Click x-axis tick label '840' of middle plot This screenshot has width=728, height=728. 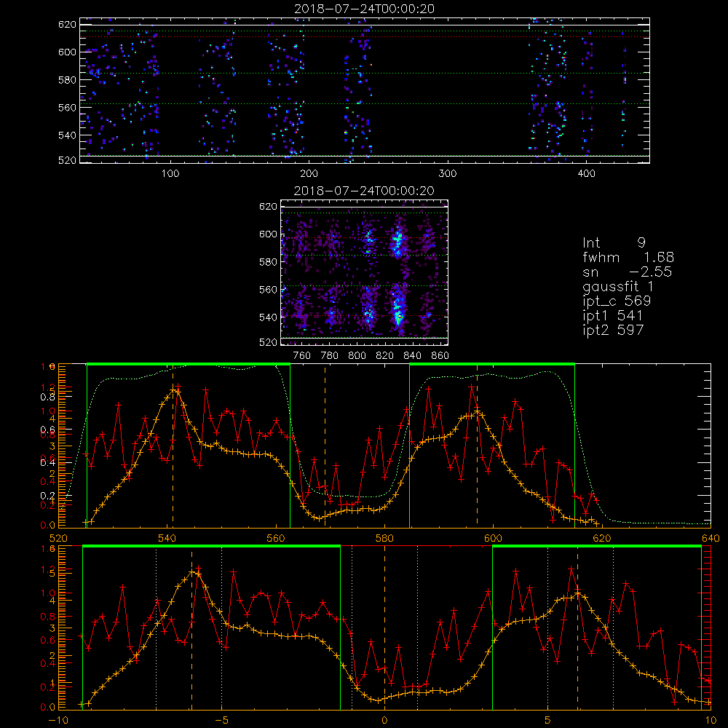(x=412, y=356)
